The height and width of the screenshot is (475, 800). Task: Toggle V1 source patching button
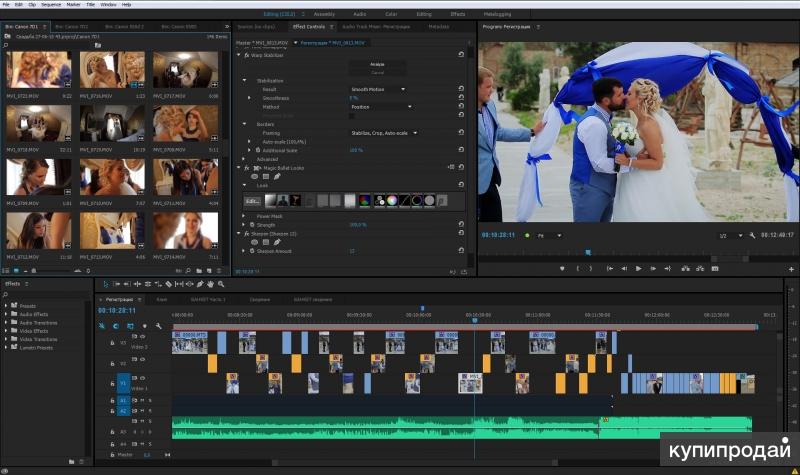click(123, 383)
